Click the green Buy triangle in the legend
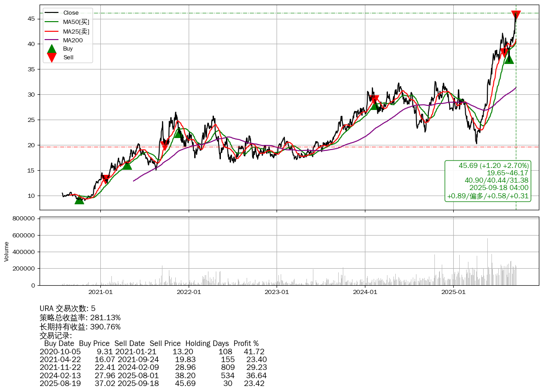 (52, 48)
